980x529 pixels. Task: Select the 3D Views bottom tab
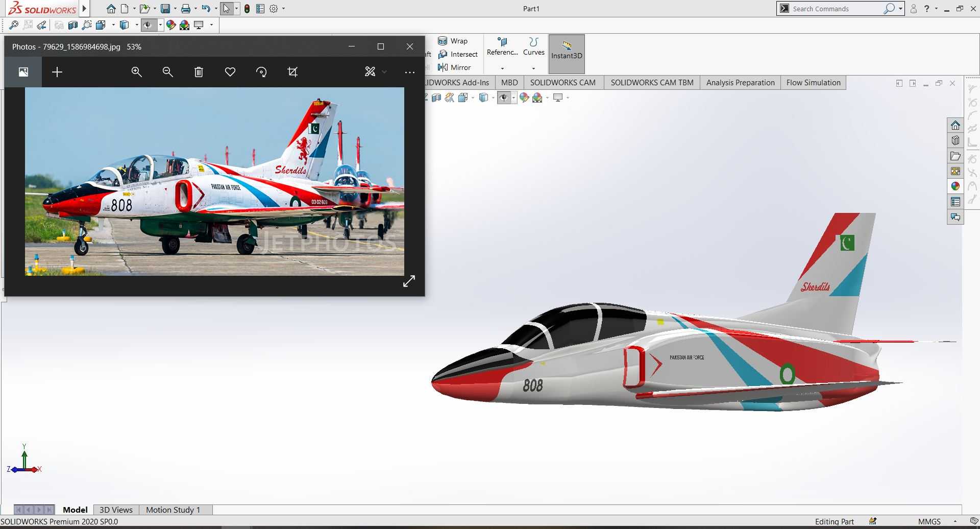point(116,510)
